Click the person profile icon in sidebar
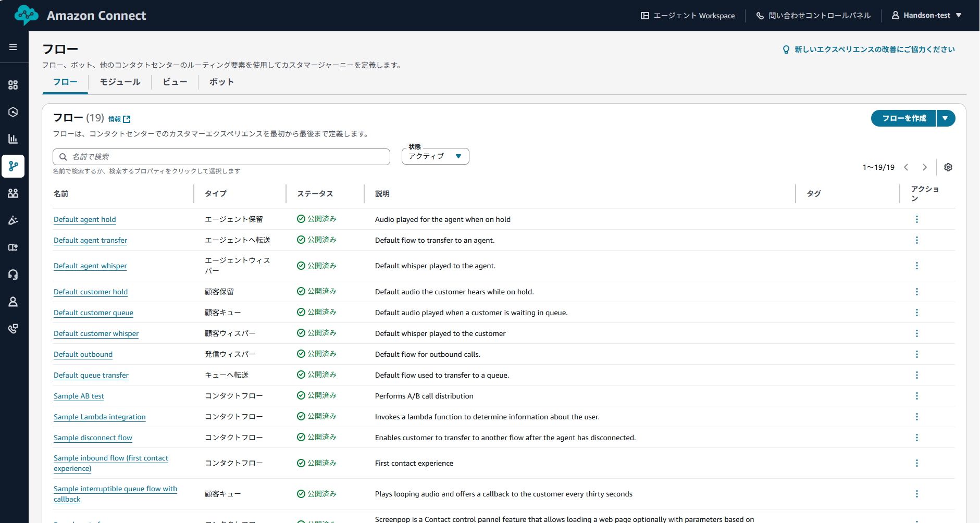Image resolution: width=980 pixels, height=523 pixels. [14, 302]
